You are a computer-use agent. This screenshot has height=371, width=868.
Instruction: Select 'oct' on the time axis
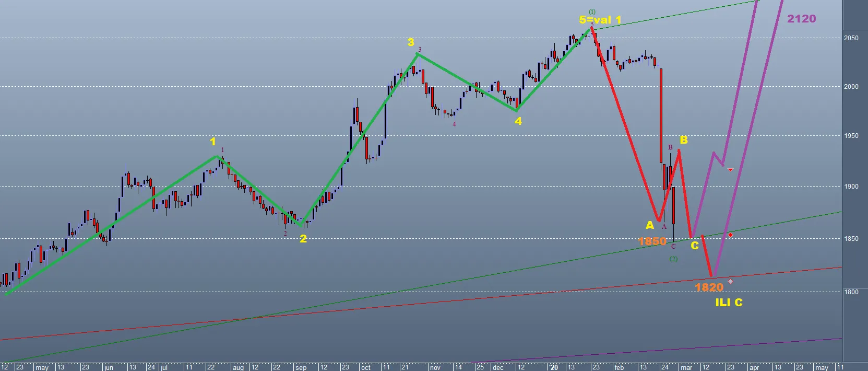point(366,367)
